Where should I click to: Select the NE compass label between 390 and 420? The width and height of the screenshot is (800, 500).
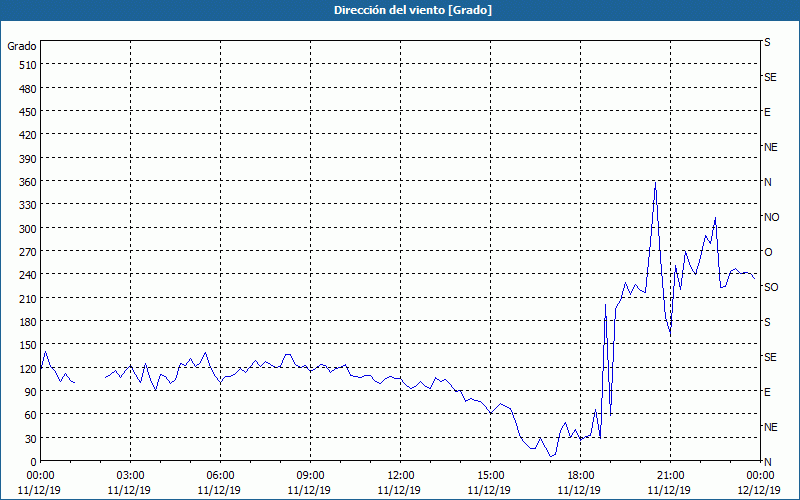tap(770, 147)
